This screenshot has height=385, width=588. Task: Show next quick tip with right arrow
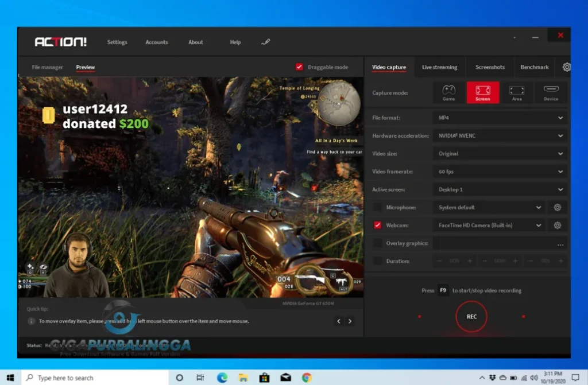point(350,321)
